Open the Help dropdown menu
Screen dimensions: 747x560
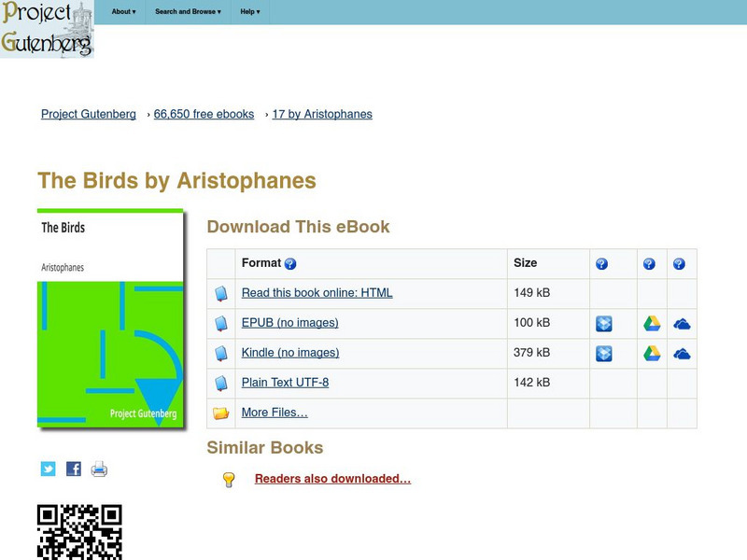tap(250, 11)
